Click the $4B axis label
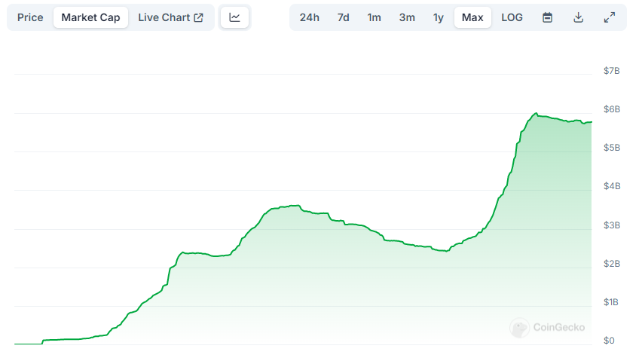Image resolution: width=642 pixels, height=364 pixels. pyautogui.click(x=611, y=186)
